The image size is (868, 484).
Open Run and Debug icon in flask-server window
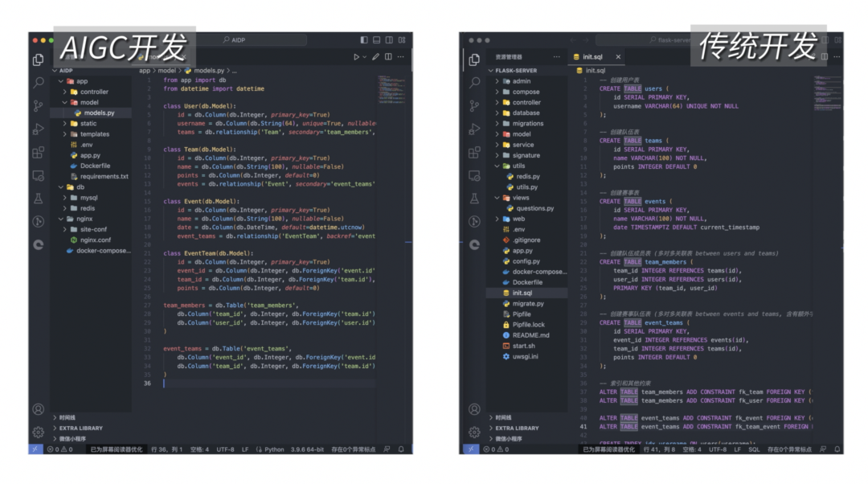(x=474, y=129)
